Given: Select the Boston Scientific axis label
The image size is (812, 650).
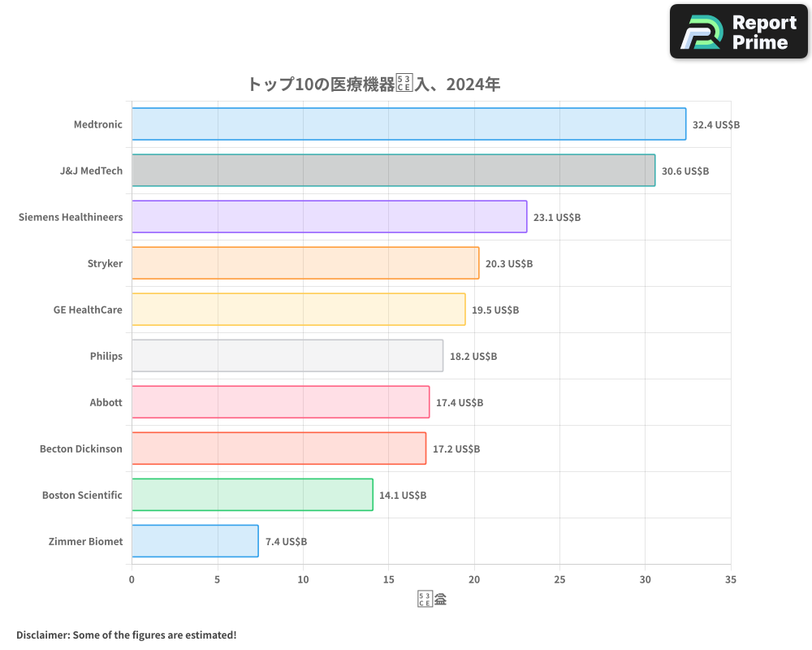Looking at the screenshot, I should tap(82, 495).
